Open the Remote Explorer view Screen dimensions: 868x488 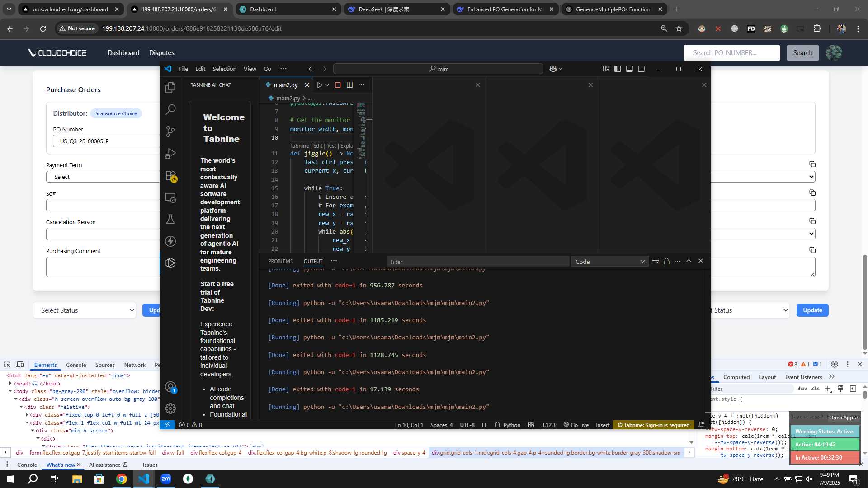pos(170,197)
